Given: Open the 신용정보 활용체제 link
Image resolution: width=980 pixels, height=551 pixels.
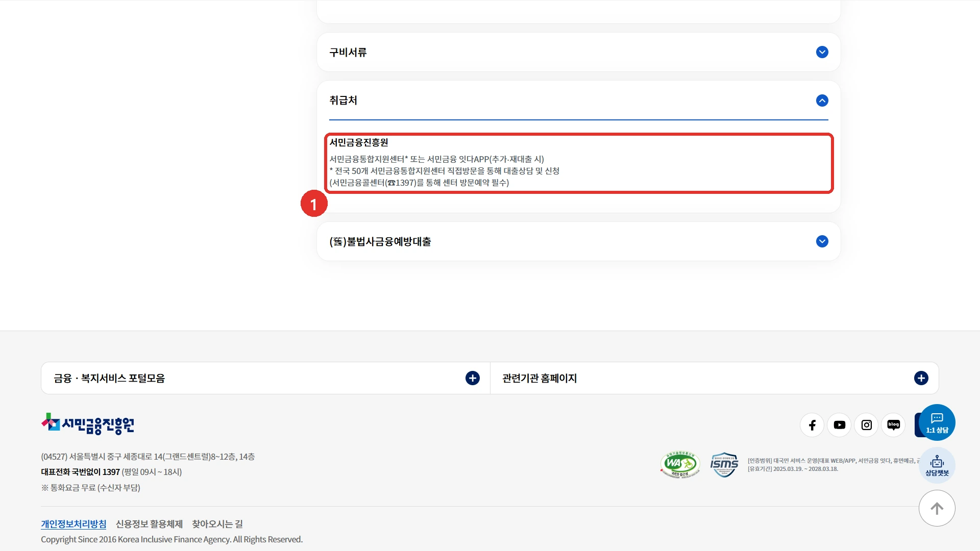Looking at the screenshot, I should [149, 524].
